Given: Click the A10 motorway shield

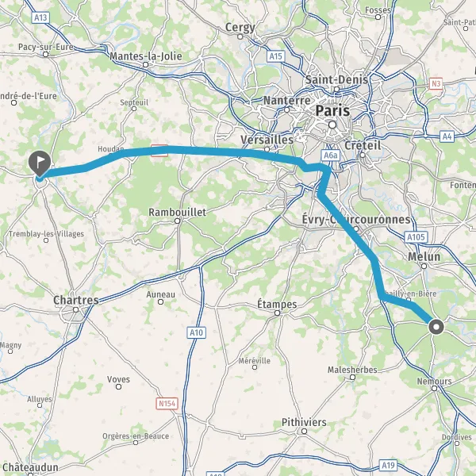Looking at the screenshot, I should [x=196, y=332].
